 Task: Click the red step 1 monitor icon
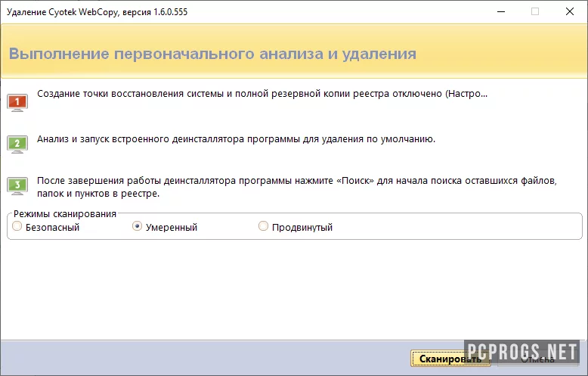[17, 103]
